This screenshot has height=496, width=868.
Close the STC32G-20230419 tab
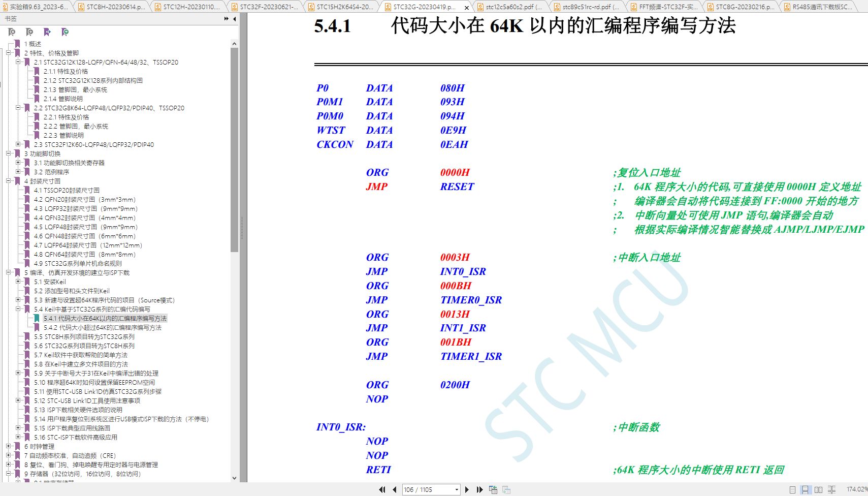(467, 8)
